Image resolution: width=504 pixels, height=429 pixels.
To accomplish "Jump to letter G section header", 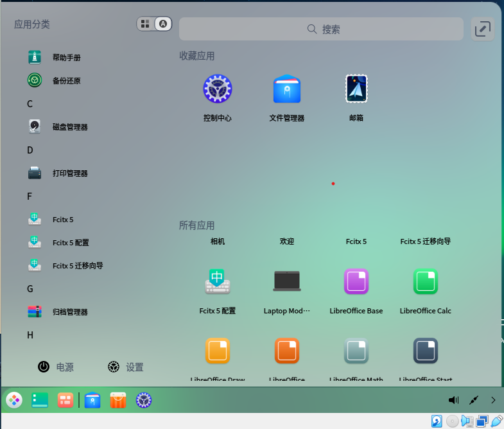I will click(30, 289).
